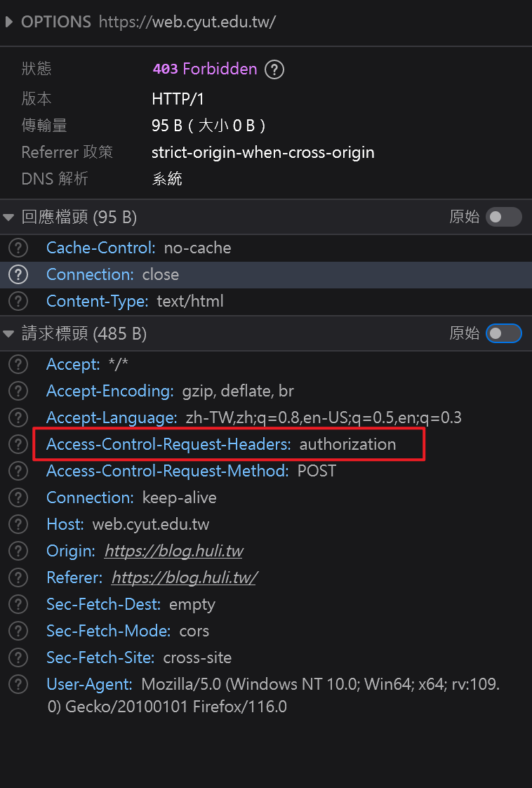Click the question mark beside Access-Control-Request-Headers
The image size is (532, 788).
click(18, 444)
